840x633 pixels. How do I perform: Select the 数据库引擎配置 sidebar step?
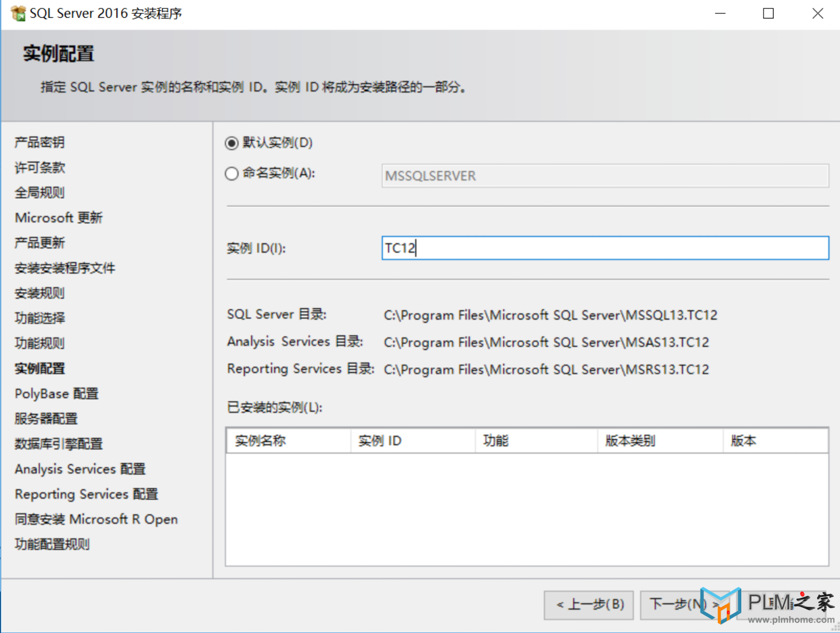59,444
